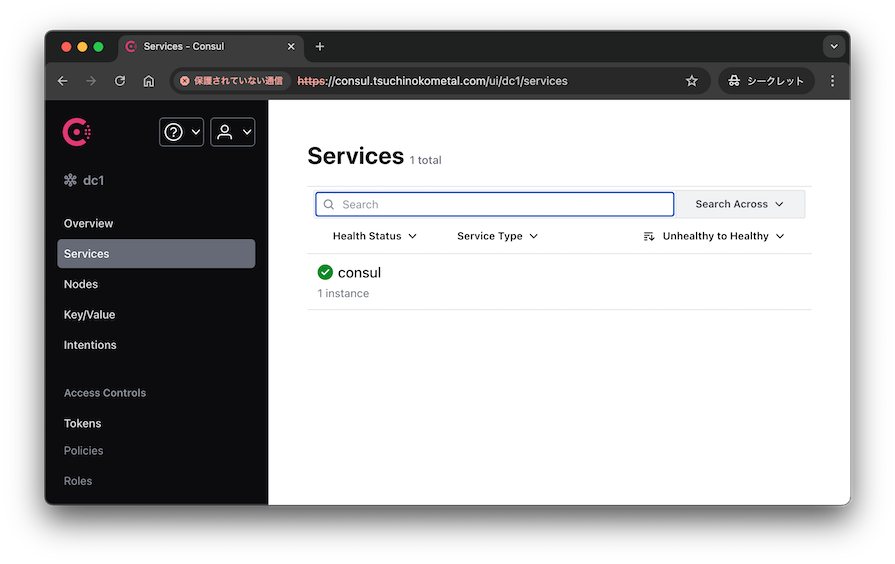Click the sort icon beside Unhealthy to Healthy

[x=649, y=236]
